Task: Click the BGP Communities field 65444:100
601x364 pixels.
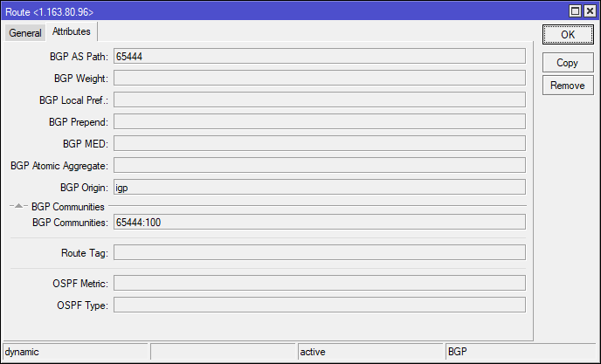Action: tap(320, 223)
